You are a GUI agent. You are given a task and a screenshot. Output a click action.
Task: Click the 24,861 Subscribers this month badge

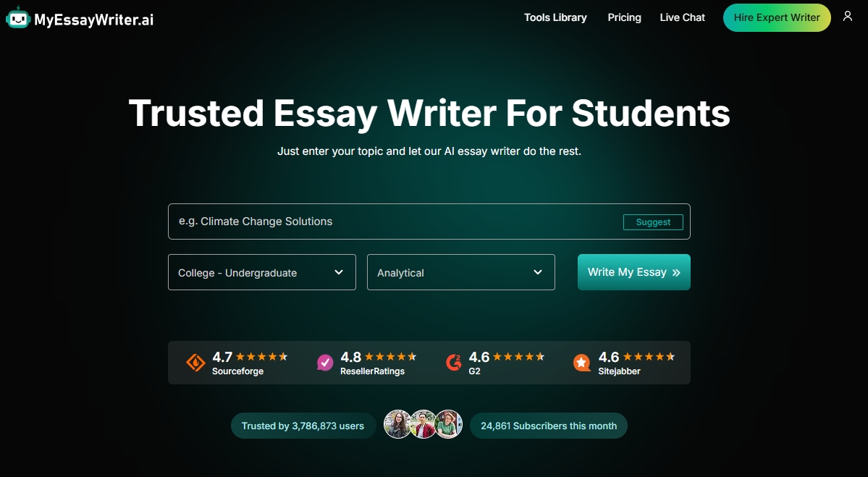[548, 426]
